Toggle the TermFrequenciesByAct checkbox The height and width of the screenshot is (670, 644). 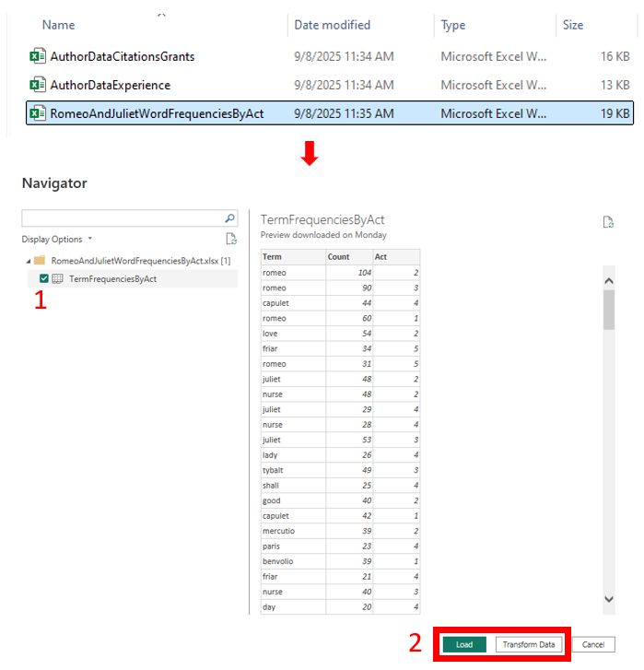click(x=43, y=278)
